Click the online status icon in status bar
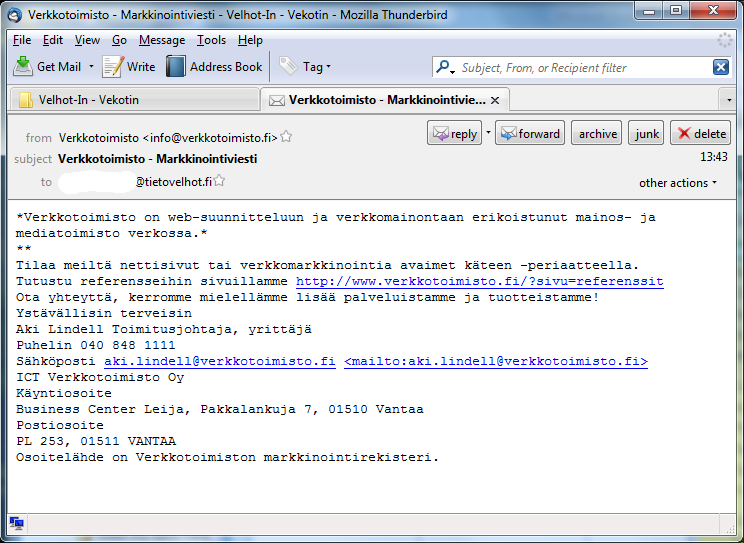Viewport: 744px width, 543px height. point(16,523)
